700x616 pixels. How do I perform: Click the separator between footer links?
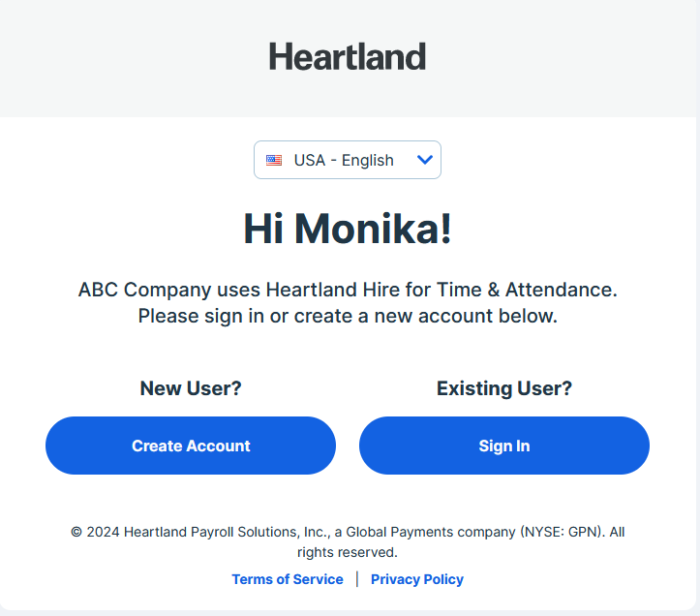pyautogui.click(x=357, y=579)
